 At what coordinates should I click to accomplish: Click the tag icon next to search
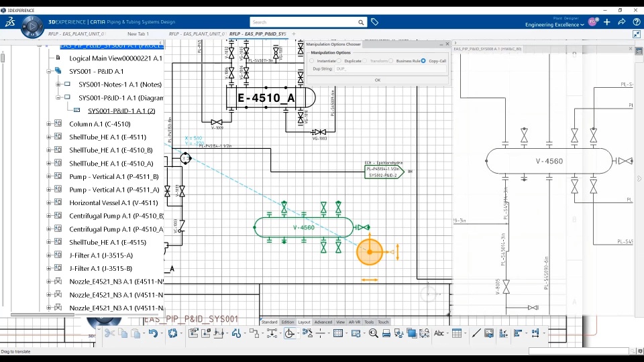coord(374,21)
